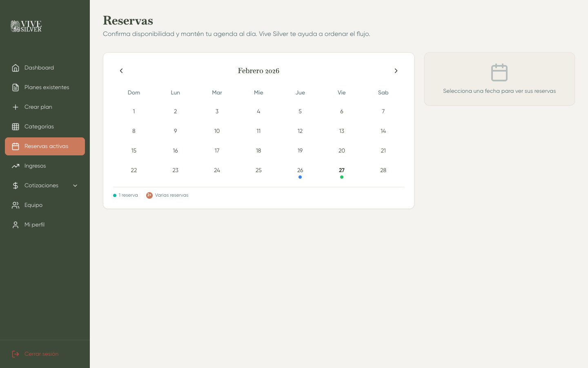The width and height of the screenshot is (588, 368).
Task: Go to the previous month
Action: pyautogui.click(x=121, y=71)
